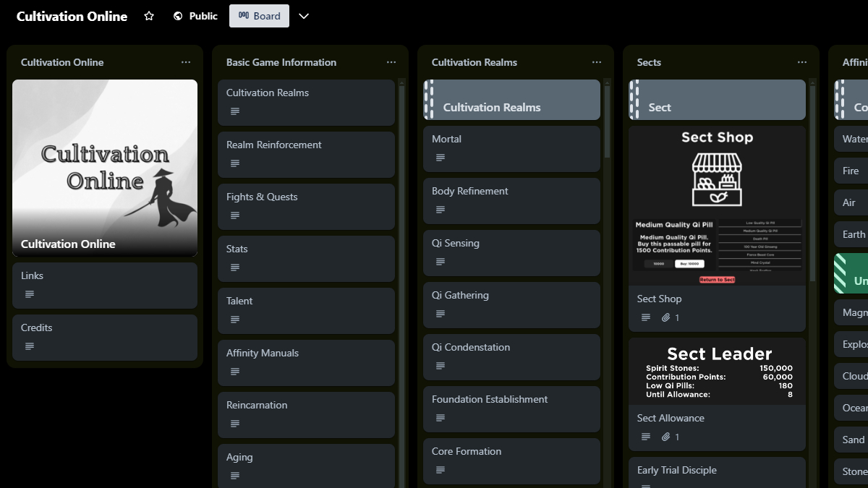
Task: Open Cultivation Realms list actions menu
Action: pos(597,62)
